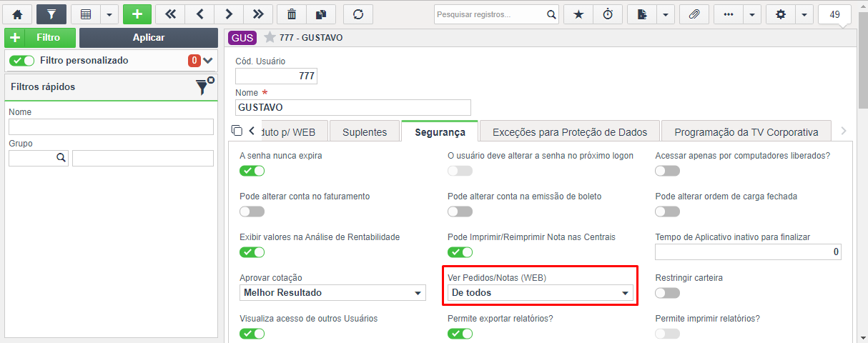The height and width of the screenshot is (343, 868).
Task: Click the export document icon
Action: [641, 14]
